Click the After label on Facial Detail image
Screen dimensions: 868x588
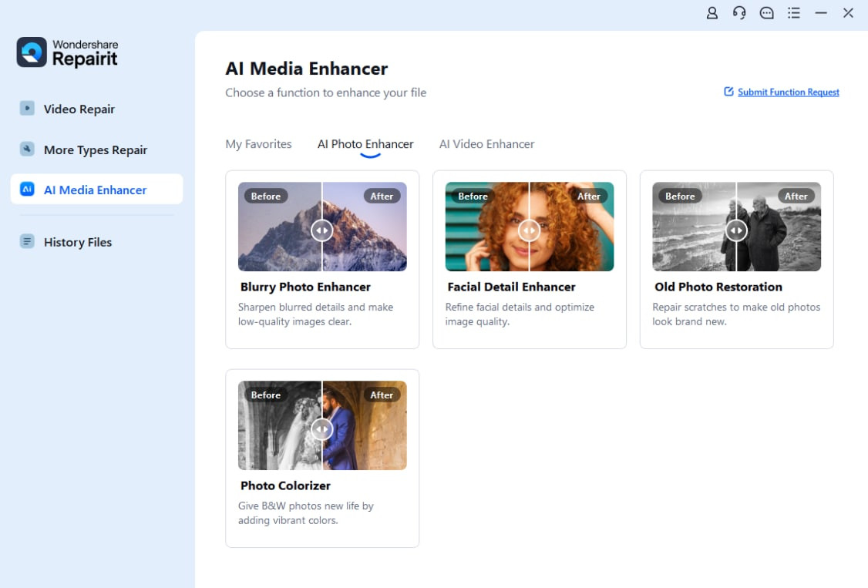pos(588,196)
